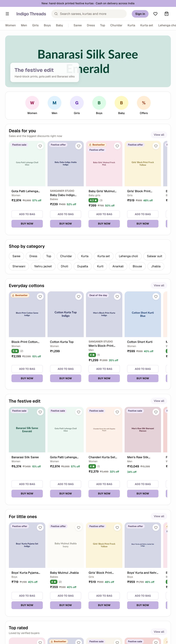Select the Salwar suit chip

155,256
